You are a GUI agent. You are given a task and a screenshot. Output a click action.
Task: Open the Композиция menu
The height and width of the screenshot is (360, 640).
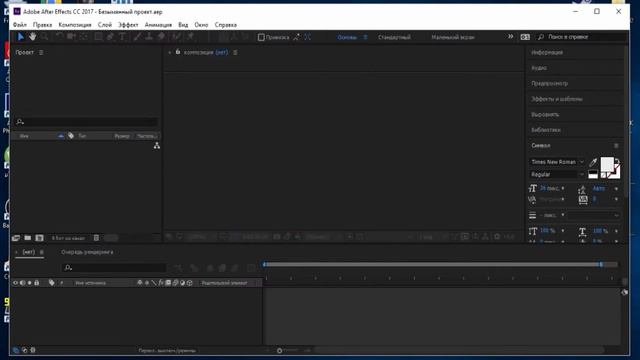[75, 25]
